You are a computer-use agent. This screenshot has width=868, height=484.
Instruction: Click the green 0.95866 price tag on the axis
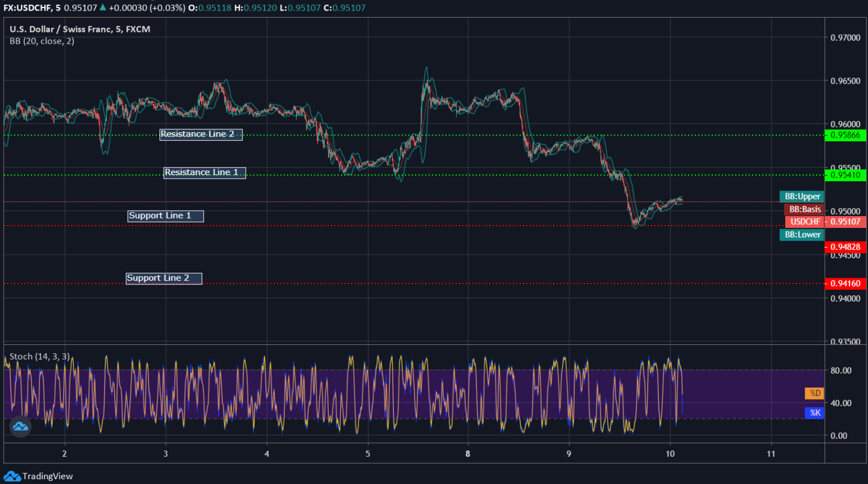coord(846,135)
